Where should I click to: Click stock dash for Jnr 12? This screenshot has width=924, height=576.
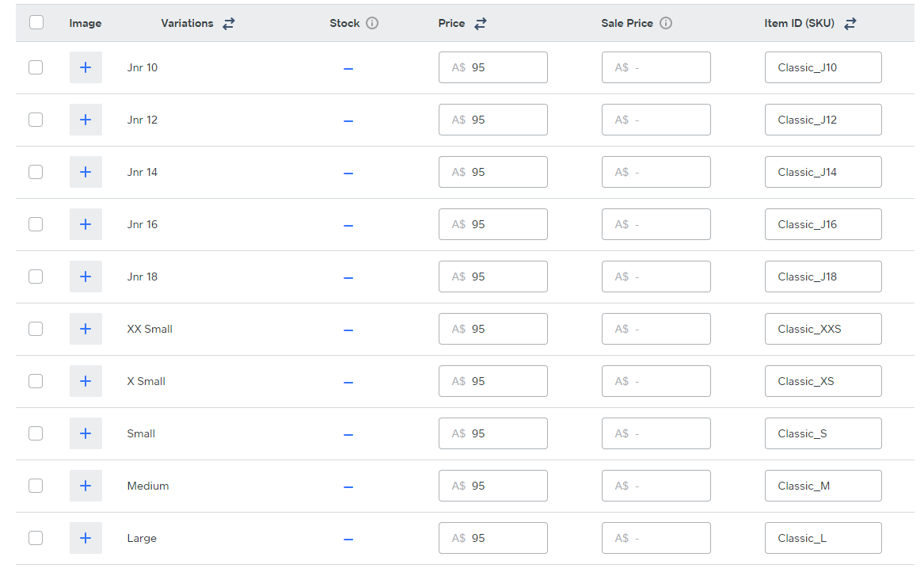(348, 121)
